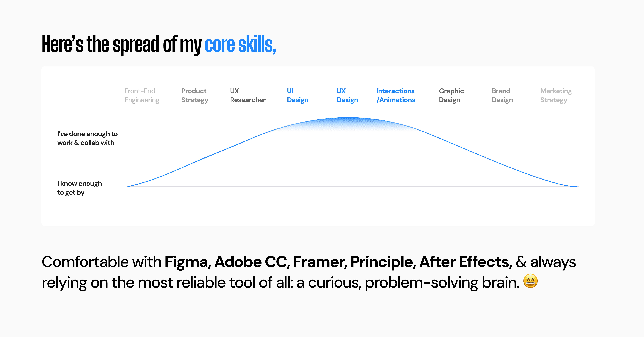Click 'I know enough to get by' label
The image size is (644, 337).
coord(80,188)
